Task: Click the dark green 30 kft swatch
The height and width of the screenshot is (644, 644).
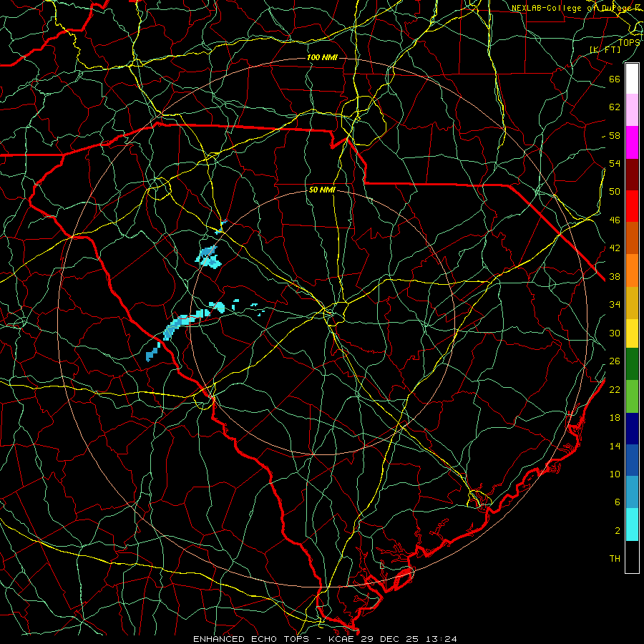Action: pyautogui.click(x=632, y=364)
